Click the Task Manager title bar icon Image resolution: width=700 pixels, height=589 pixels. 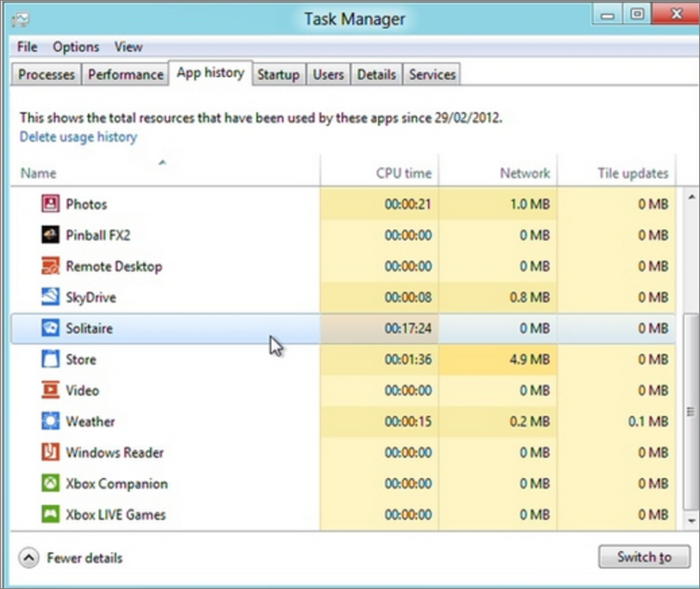[21, 19]
